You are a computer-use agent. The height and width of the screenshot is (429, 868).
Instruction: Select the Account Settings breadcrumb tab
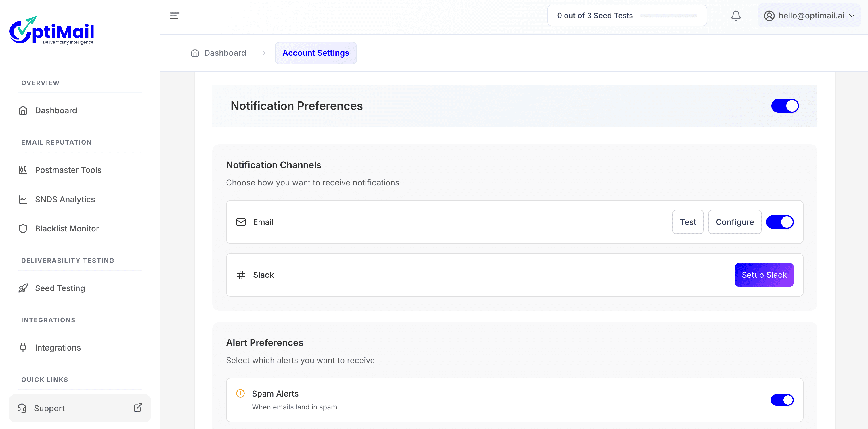316,53
